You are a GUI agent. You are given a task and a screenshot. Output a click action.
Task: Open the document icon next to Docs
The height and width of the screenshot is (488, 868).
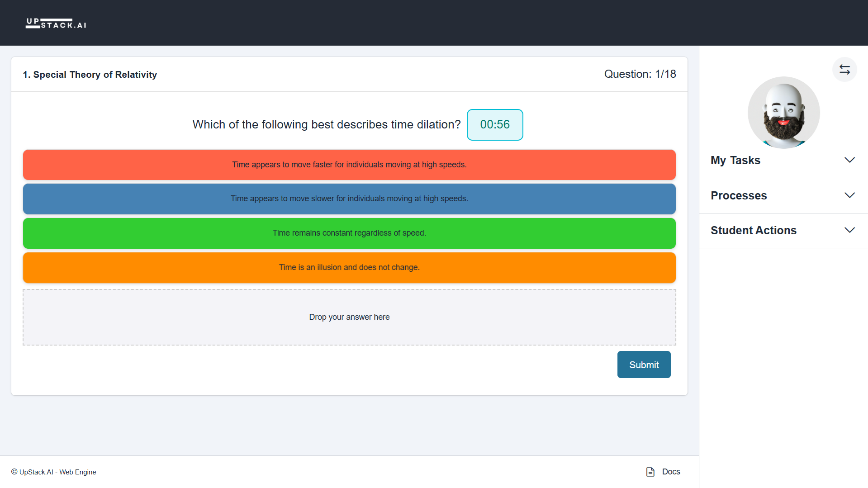[x=650, y=471]
